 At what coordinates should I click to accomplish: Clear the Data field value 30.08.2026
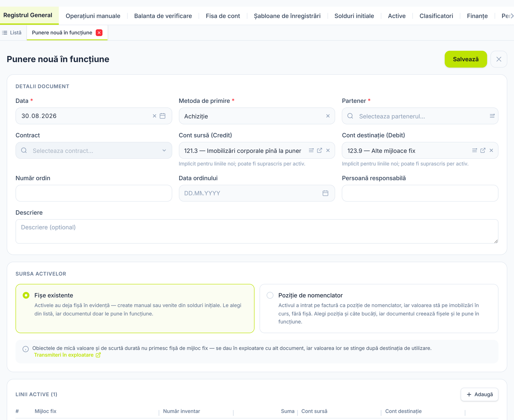tap(155, 116)
